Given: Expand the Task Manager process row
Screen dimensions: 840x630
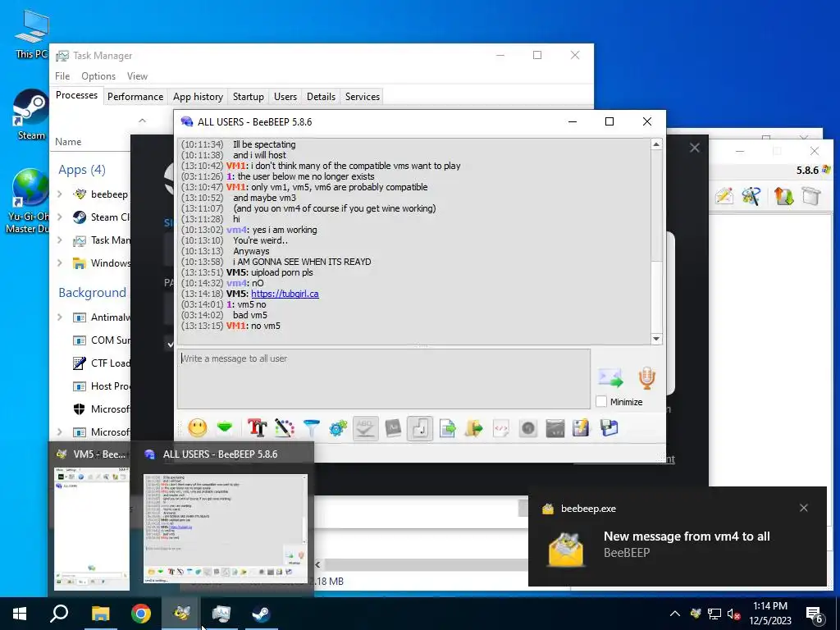Looking at the screenshot, I should tap(59, 240).
